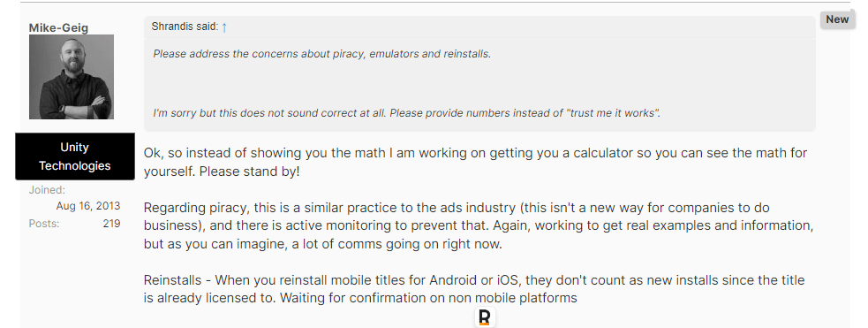The width and height of the screenshot is (868, 328).
Task: Click the paragraph beginning Regarding piracy
Action: [479, 225]
